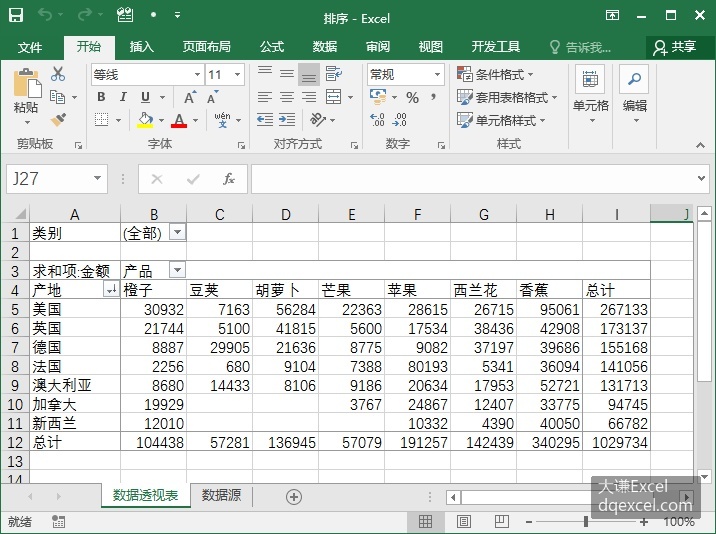Click the Merge & Center icon
Image resolution: width=716 pixels, height=534 pixels.
click(x=333, y=97)
